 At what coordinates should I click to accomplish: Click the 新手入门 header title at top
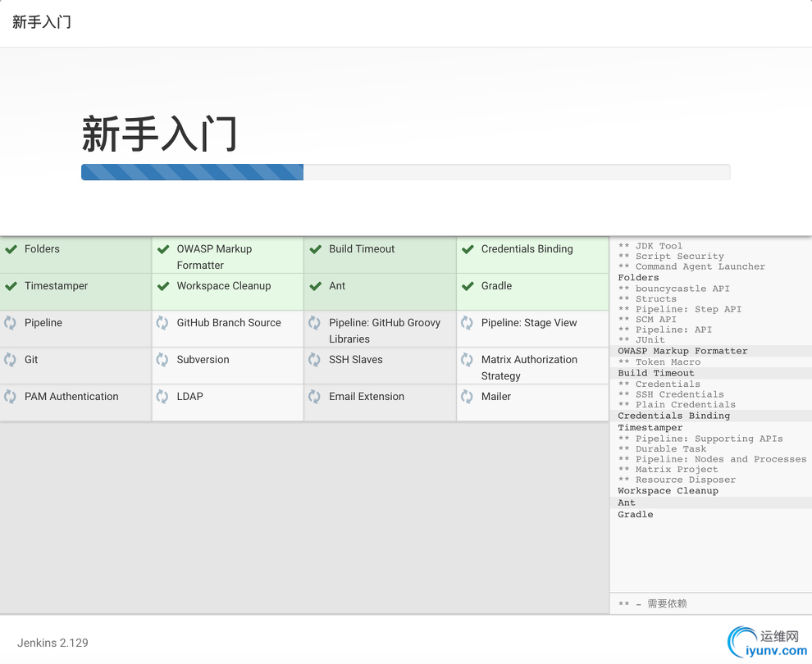pos(42,22)
